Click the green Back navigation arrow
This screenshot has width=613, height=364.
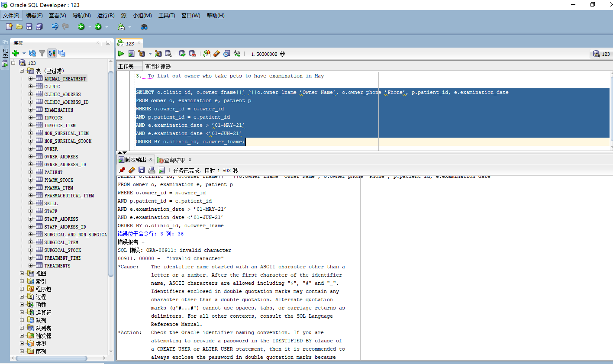tap(81, 27)
